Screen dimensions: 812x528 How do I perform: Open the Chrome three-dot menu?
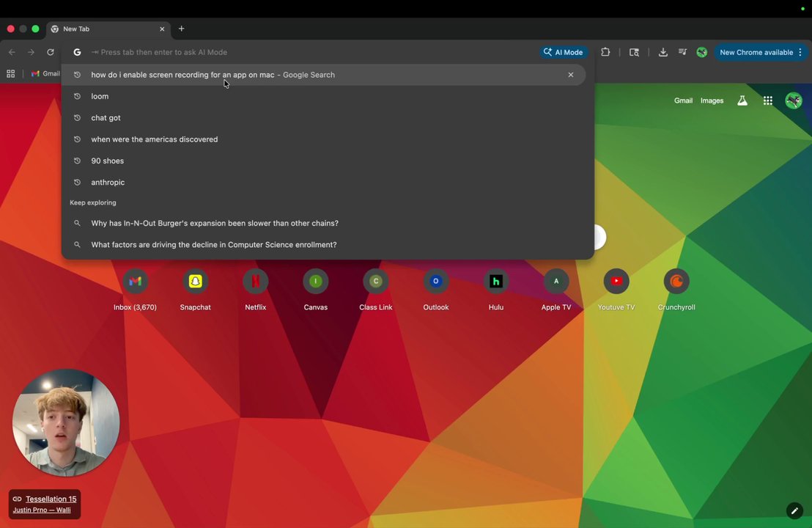(800, 52)
